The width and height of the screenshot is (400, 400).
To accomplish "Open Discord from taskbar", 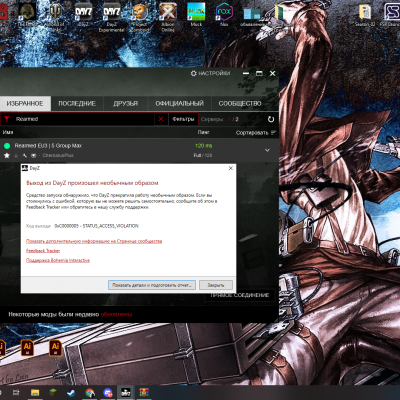I will pos(108,393).
